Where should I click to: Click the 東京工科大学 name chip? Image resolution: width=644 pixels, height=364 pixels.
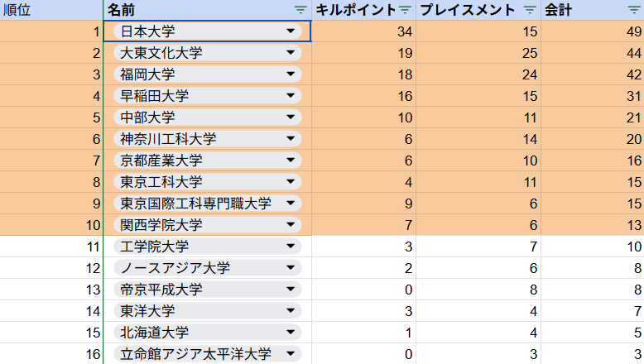[x=208, y=182]
